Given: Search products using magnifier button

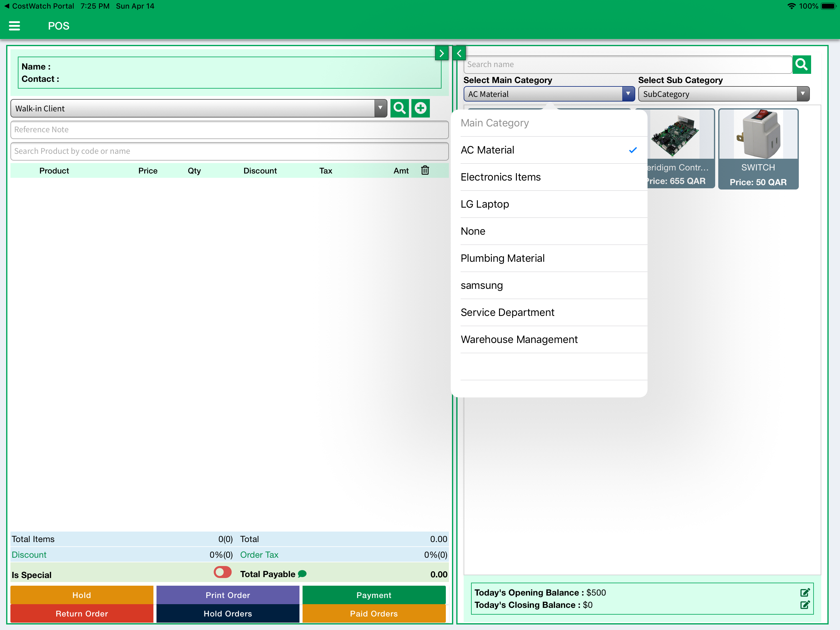Looking at the screenshot, I should [x=802, y=64].
